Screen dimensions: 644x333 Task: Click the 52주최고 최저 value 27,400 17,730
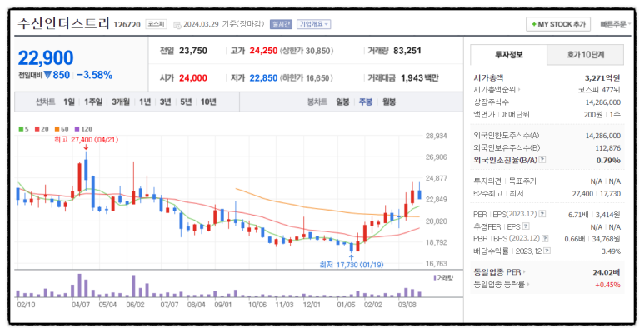[597, 194]
